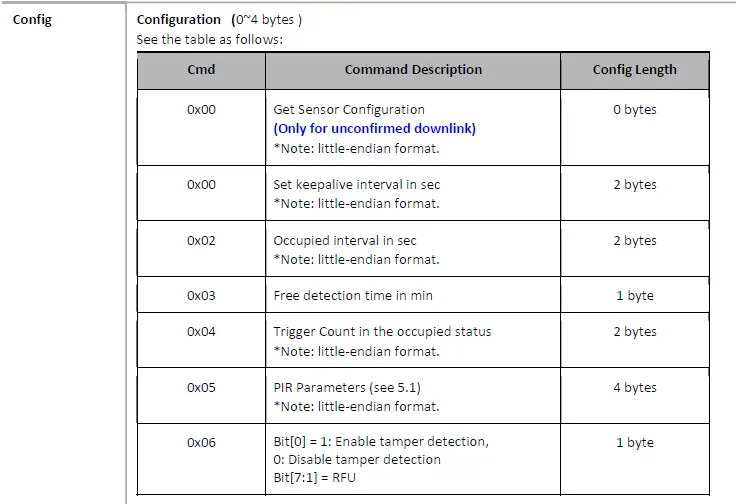
Task: Click the 0x04 command cell
Action: click(201, 332)
